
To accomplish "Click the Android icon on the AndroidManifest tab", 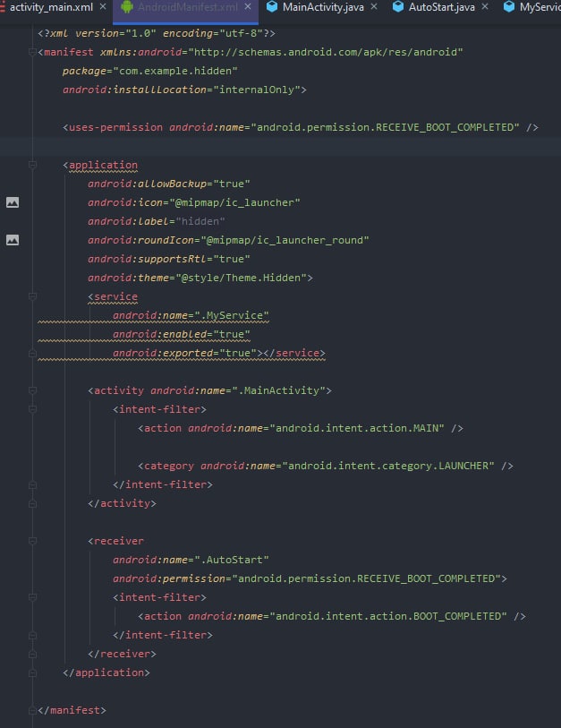I will coord(127,7).
